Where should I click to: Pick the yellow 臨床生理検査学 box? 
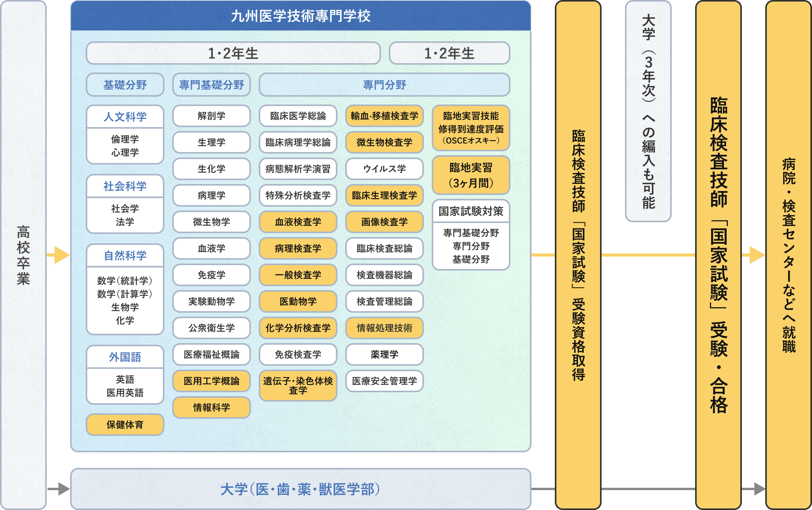click(x=385, y=195)
